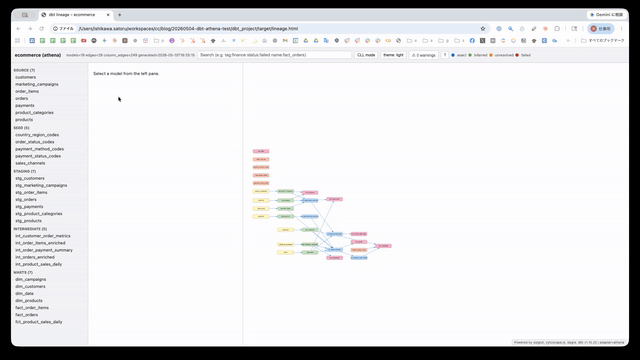Select stg_products model
The height and width of the screenshot is (360, 640).
coord(28,221)
